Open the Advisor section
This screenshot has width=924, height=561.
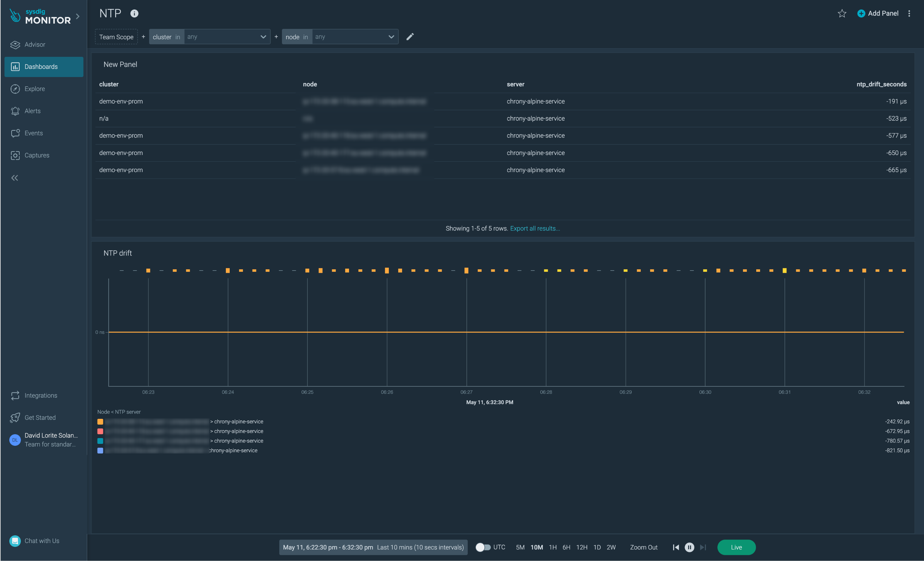tap(36, 44)
